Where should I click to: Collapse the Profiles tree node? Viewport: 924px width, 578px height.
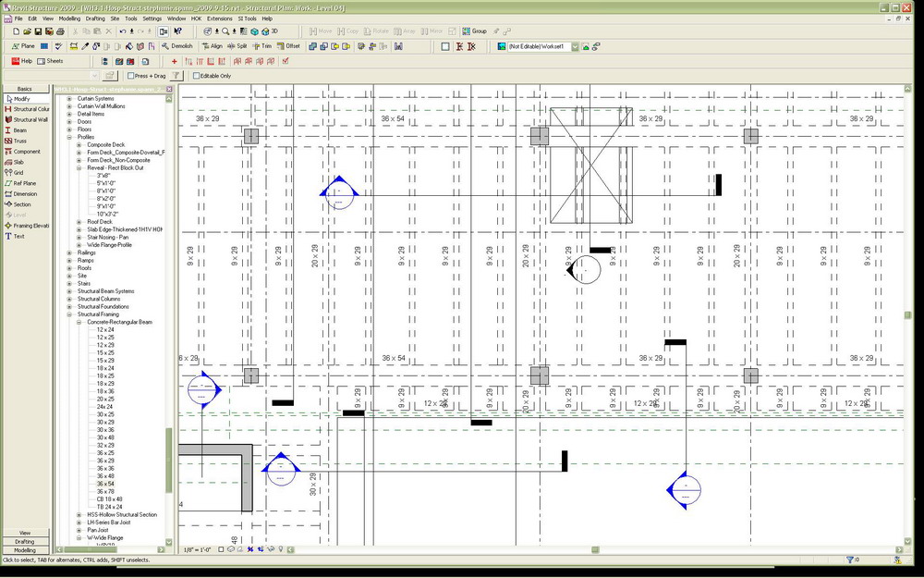coord(68,137)
